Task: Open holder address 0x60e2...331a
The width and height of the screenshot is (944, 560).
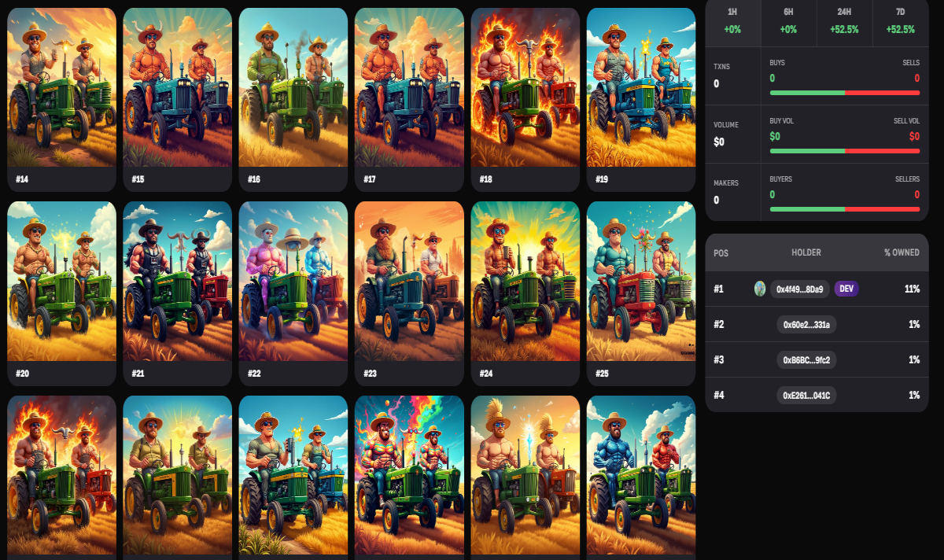Action: [806, 324]
